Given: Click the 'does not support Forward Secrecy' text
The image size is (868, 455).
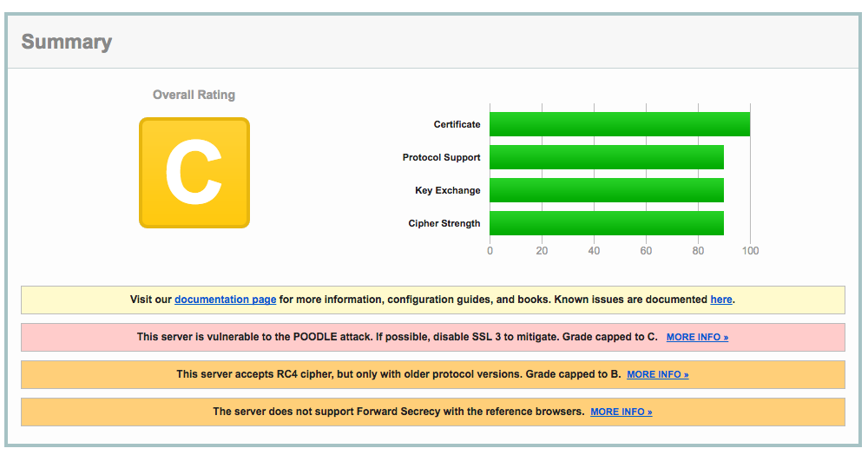Looking at the screenshot, I should [x=354, y=412].
